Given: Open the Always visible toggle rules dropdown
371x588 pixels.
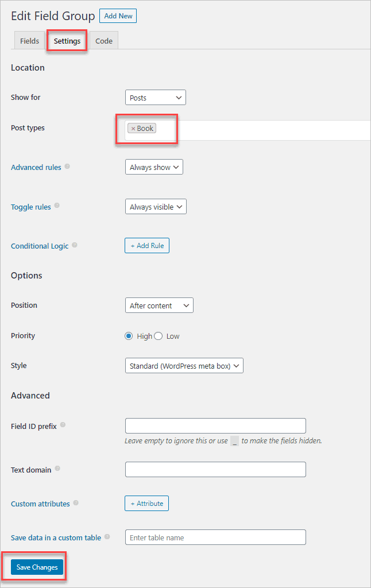Looking at the screenshot, I should point(156,207).
